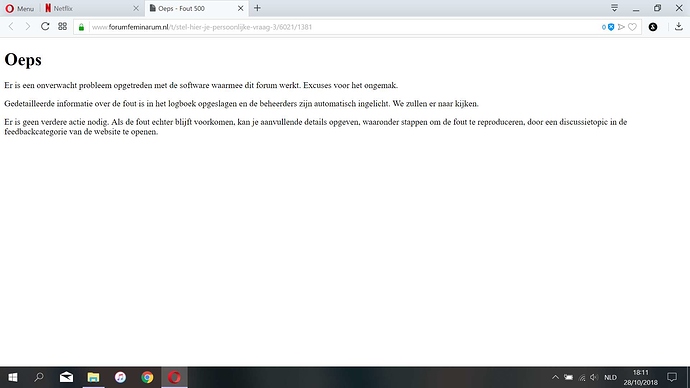Go back to previous page
Screen dimensions: 690x388
coord(11,27)
